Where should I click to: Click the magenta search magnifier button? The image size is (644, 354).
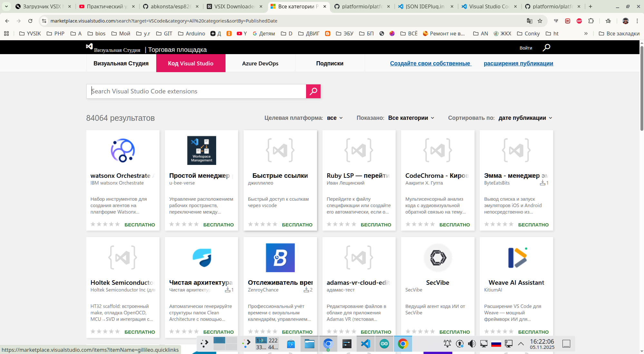pos(313,91)
